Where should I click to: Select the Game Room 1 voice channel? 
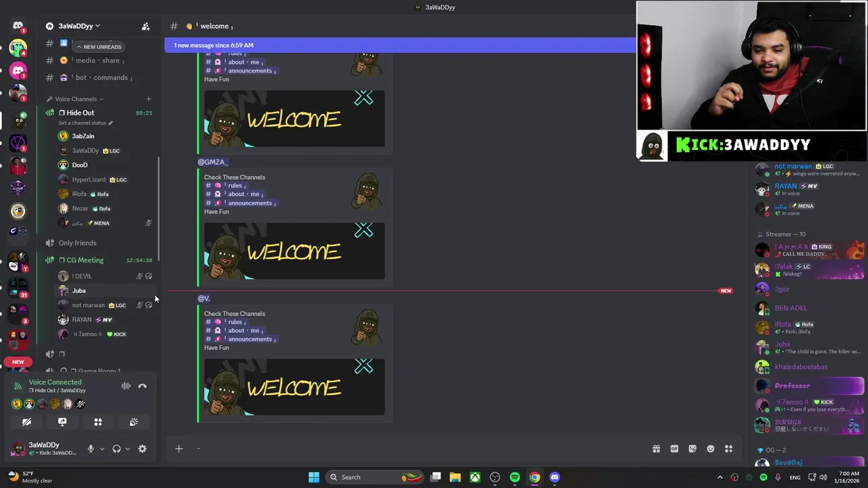pyautogui.click(x=100, y=371)
